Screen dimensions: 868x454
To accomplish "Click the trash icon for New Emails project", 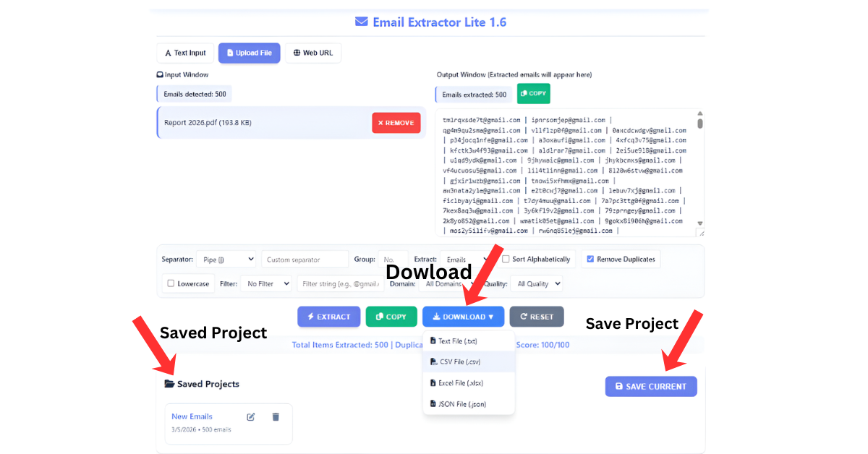I will 276,416.
